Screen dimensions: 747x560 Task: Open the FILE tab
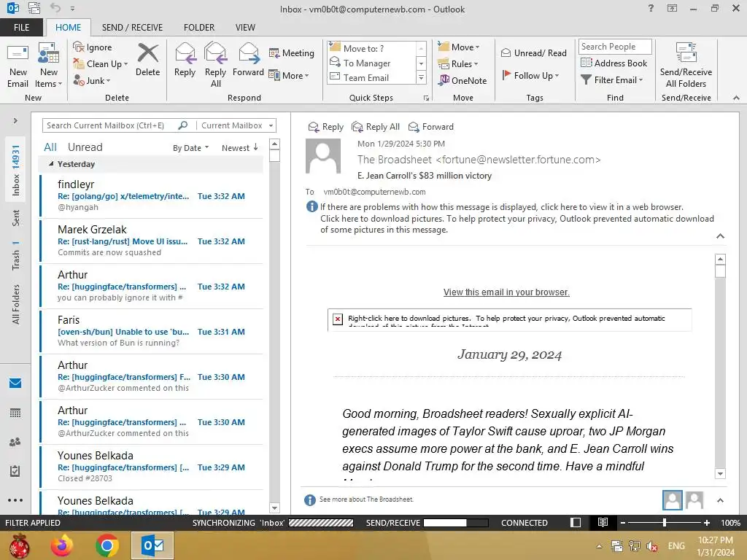[x=21, y=27]
